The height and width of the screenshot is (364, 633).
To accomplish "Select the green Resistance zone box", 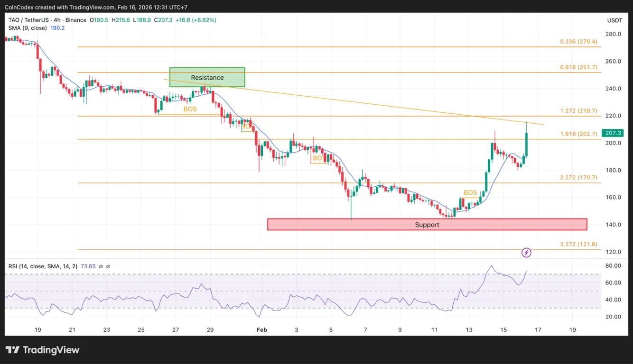I will (207, 77).
